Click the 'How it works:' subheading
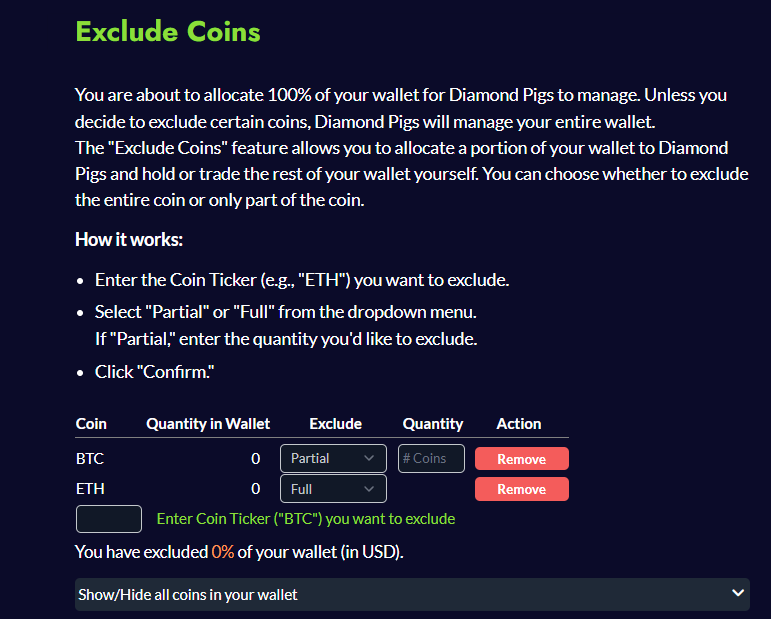Viewport: 771px width, 619px height. click(x=129, y=240)
